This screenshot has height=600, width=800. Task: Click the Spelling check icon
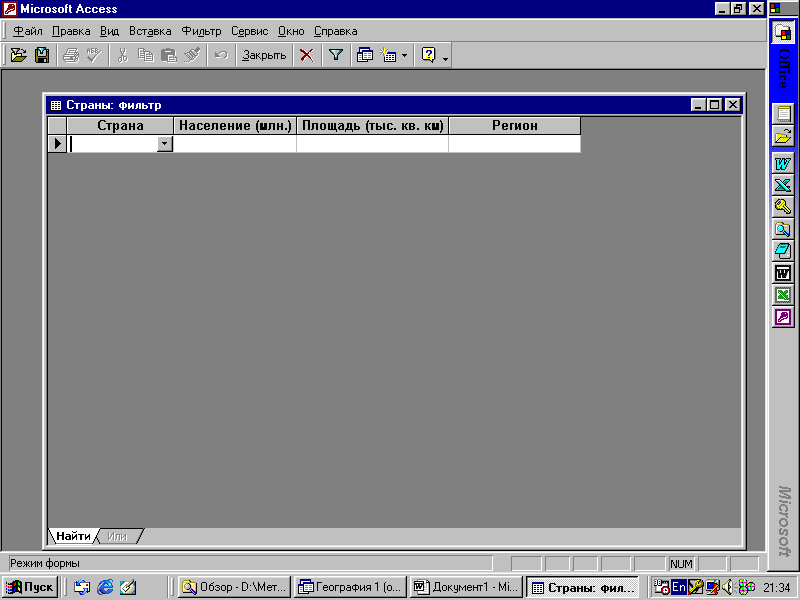94,55
